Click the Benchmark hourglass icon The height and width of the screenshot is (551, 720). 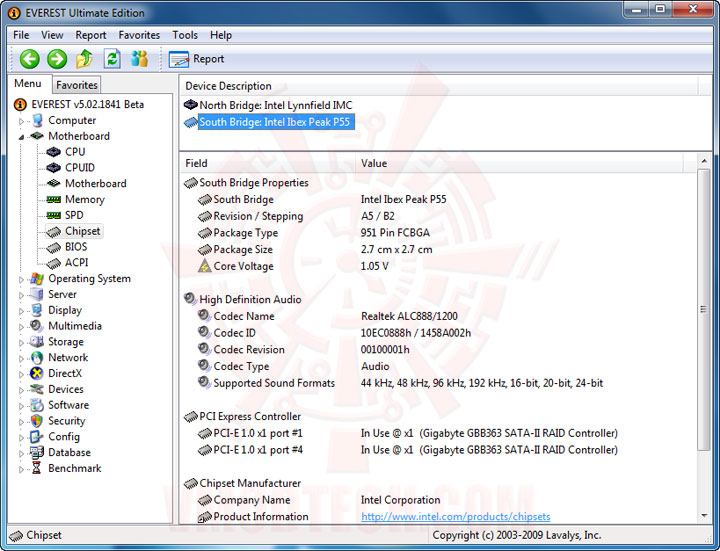pos(37,468)
